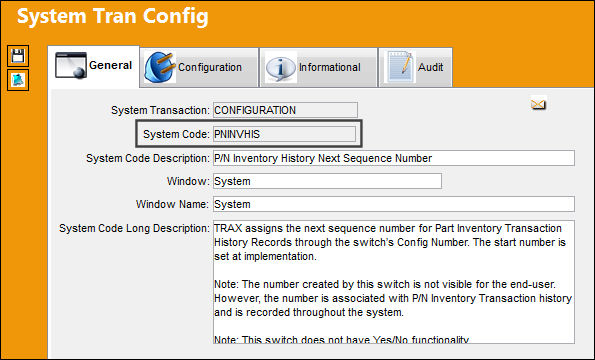Click the notification bell icon below Save

(18, 80)
